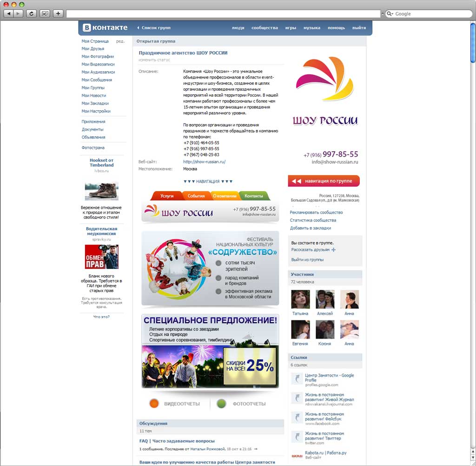Open Статистика сообщества
Screen dimensions: 476x466
pos(313,220)
